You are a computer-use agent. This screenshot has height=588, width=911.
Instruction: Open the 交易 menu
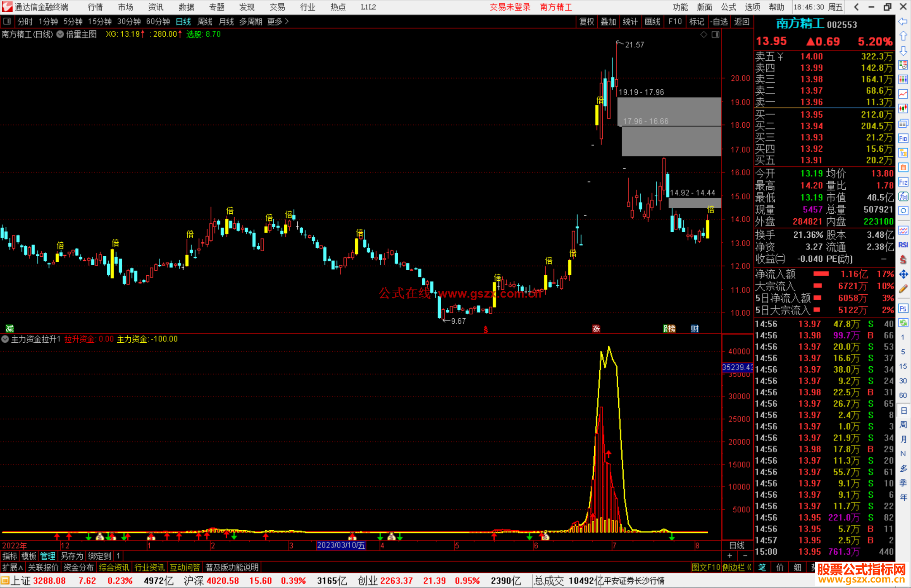[x=277, y=7]
